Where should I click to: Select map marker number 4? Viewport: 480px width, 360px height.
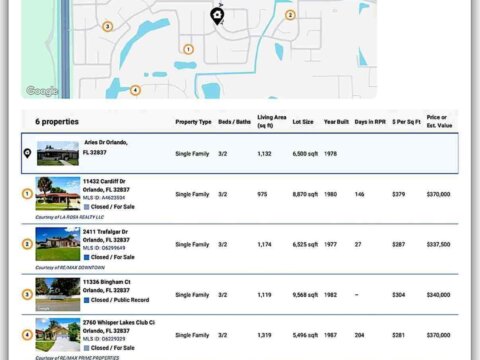[135, 90]
